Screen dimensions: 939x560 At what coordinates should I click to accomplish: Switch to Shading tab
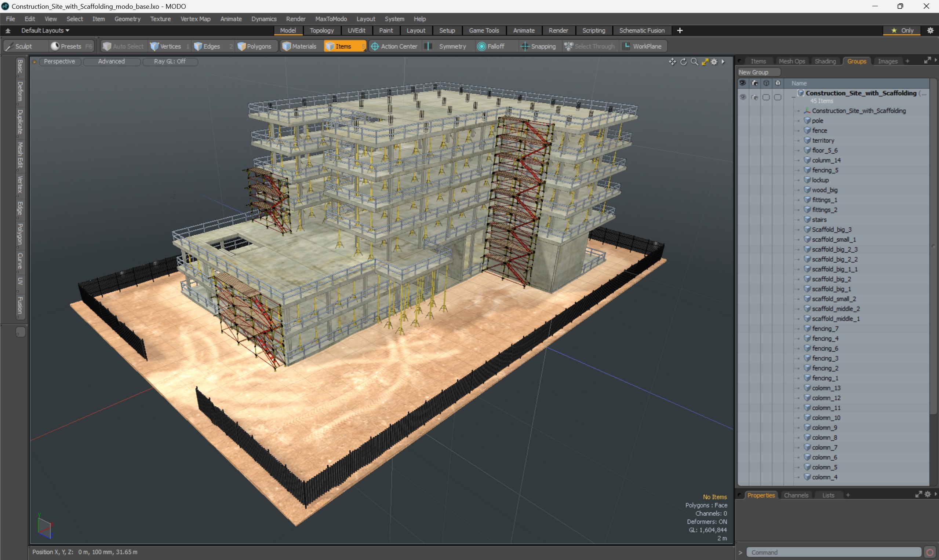click(x=825, y=61)
